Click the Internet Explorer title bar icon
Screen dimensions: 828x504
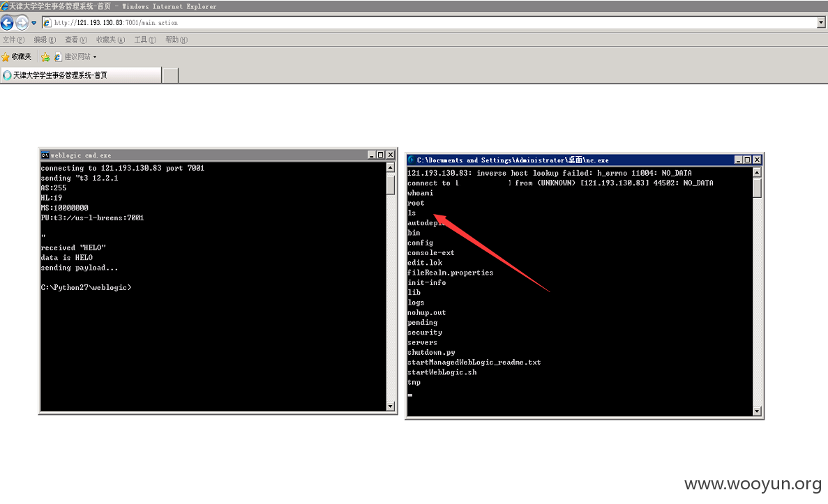coord(4,6)
